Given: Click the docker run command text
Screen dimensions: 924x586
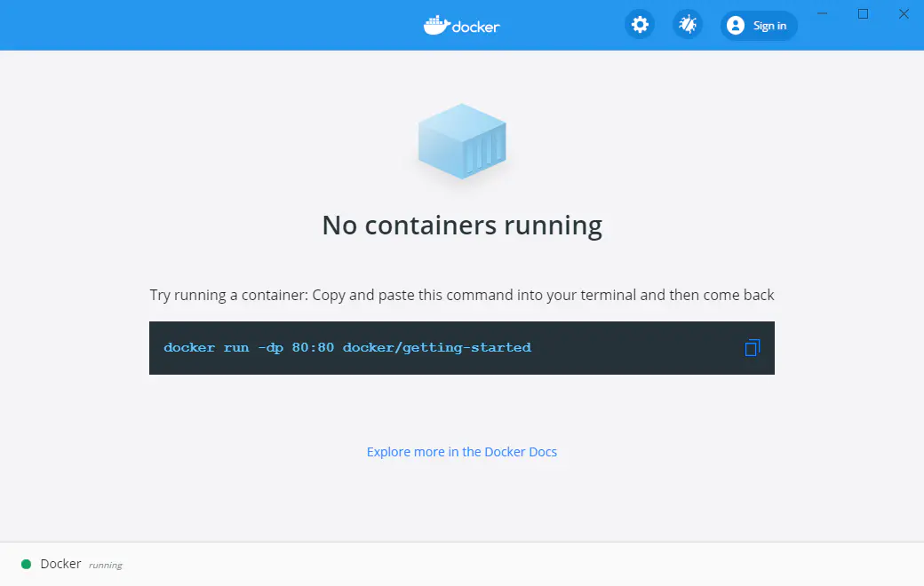Looking at the screenshot, I should pyautogui.click(x=347, y=348).
